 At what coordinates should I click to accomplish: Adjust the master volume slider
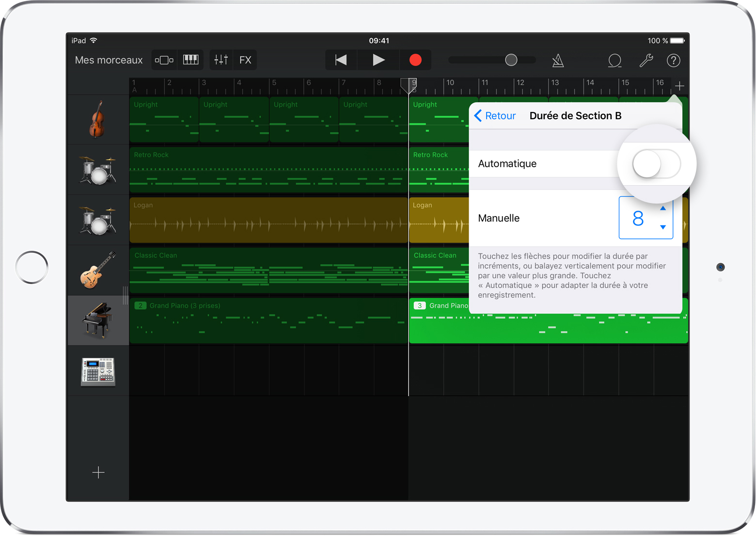pyautogui.click(x=511, y=60)
